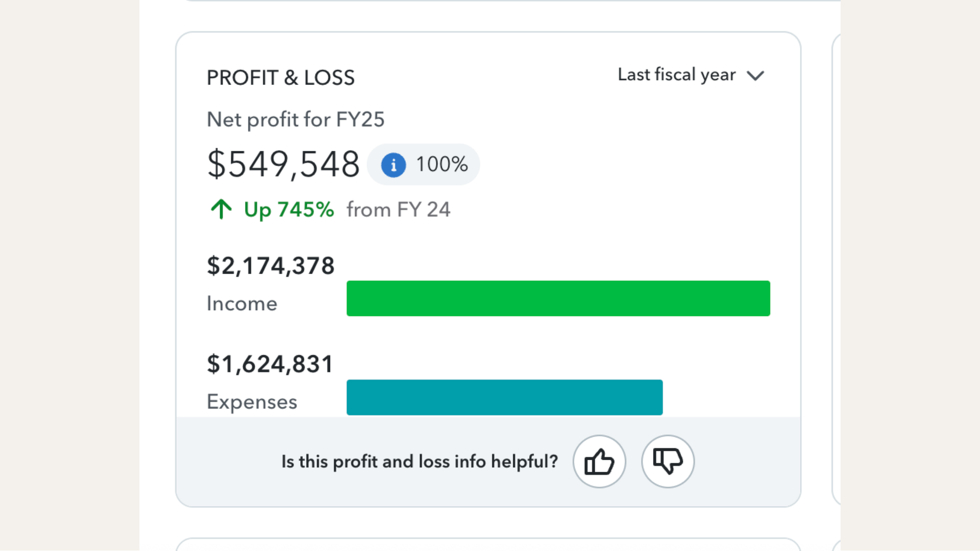This screenshot has height=551, width=980.
Task: Click the $549,548 net profit amount
Action: [x=283, y=164]
